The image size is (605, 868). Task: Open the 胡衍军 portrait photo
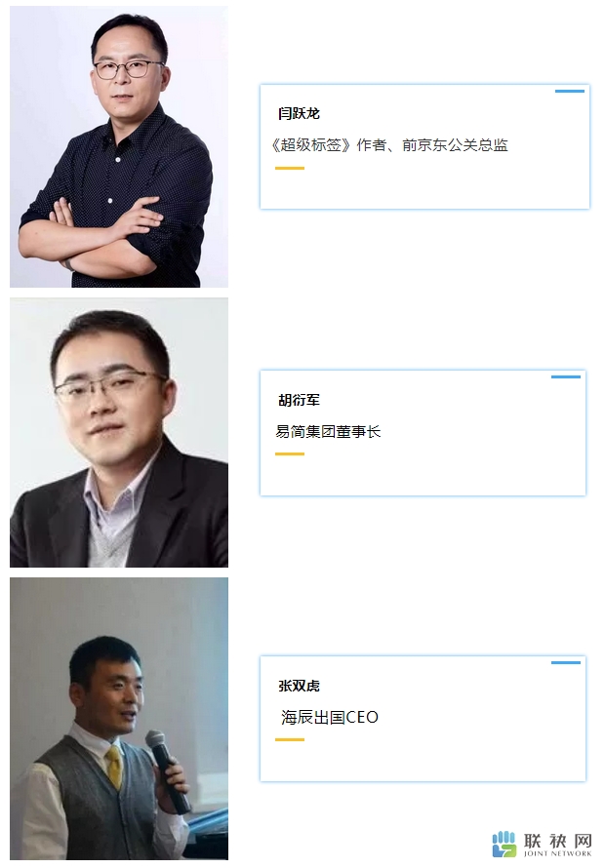tap(119, 433)
